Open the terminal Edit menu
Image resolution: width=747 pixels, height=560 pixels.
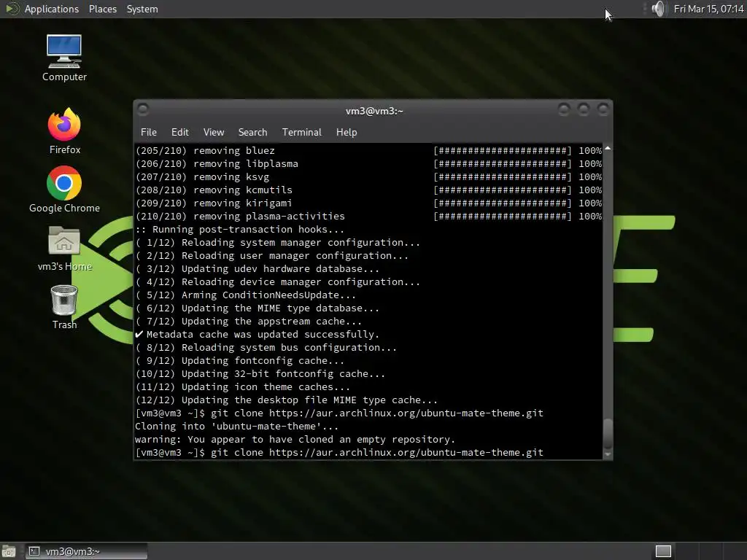pyautogui.click(x=179, y=133)
